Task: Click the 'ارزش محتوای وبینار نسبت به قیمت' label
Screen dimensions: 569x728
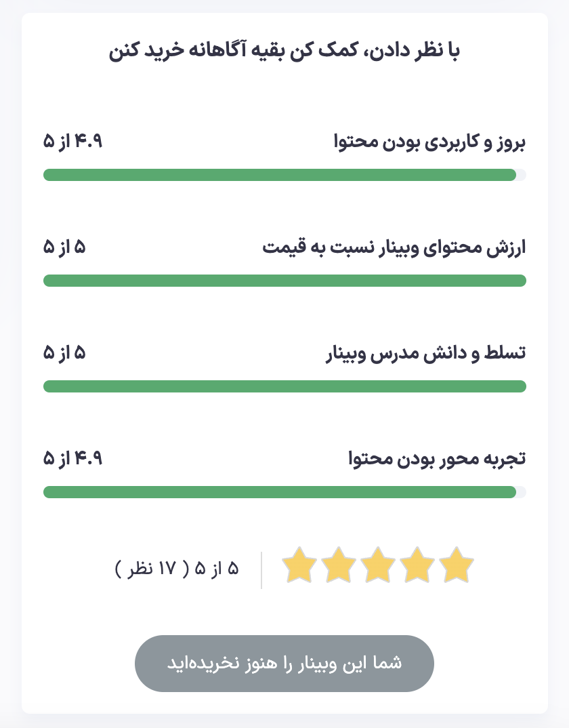Action: [x=394, y=248]
